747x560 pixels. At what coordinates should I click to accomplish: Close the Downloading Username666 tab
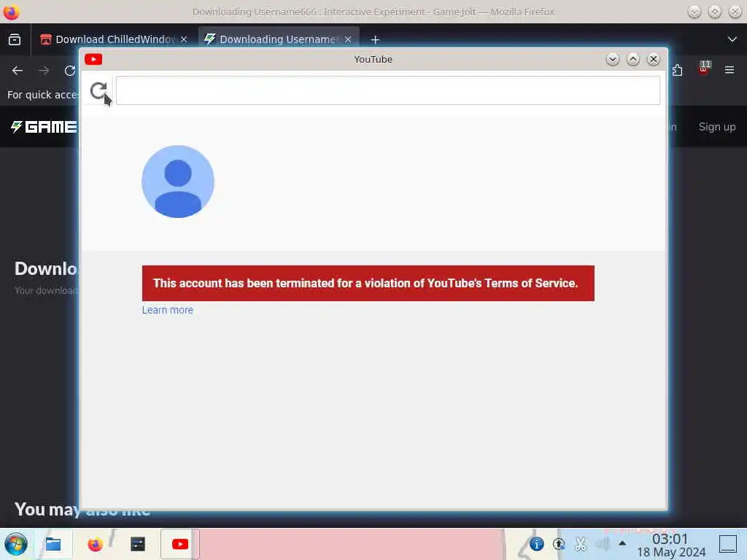(348, 39)
